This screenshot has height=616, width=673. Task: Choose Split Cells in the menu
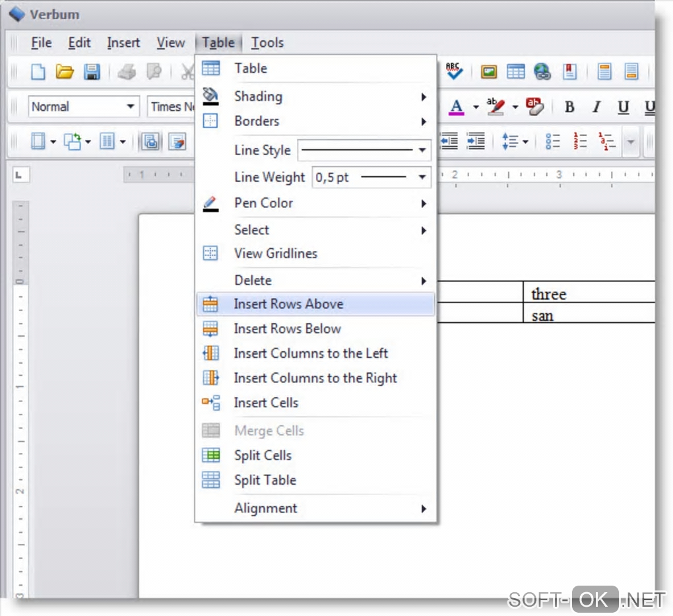(x=315, y=456)
